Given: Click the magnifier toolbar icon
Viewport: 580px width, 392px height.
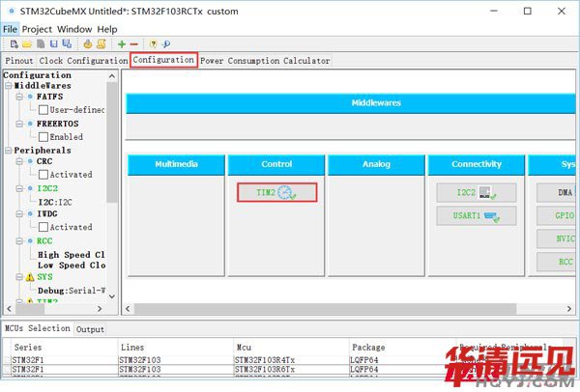Looking at the screenshot, I should coord(166,44).
